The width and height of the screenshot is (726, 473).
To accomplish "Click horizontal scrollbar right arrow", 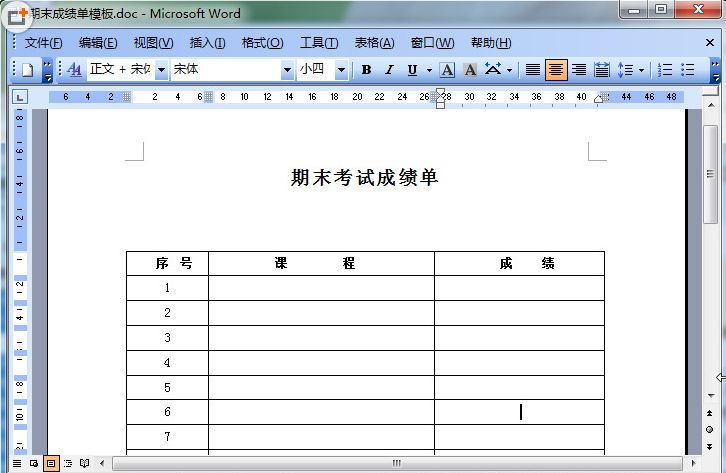I will click(693, 463).
